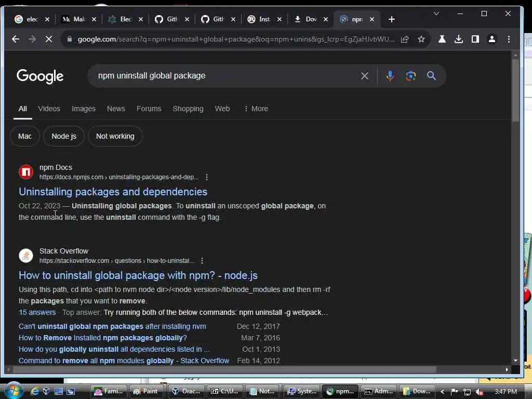
Task: Click the share page icon in address bar
Action: (x=404, y=39)
